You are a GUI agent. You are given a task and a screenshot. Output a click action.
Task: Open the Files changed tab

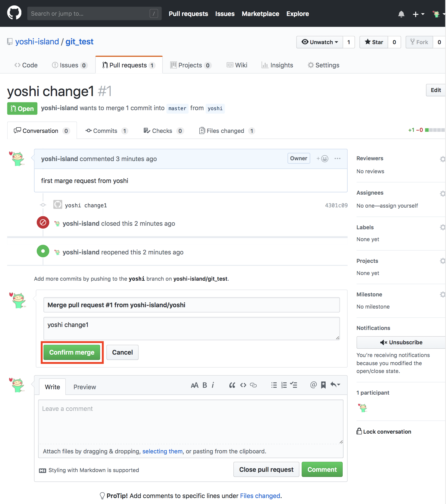tap(227, 131)
